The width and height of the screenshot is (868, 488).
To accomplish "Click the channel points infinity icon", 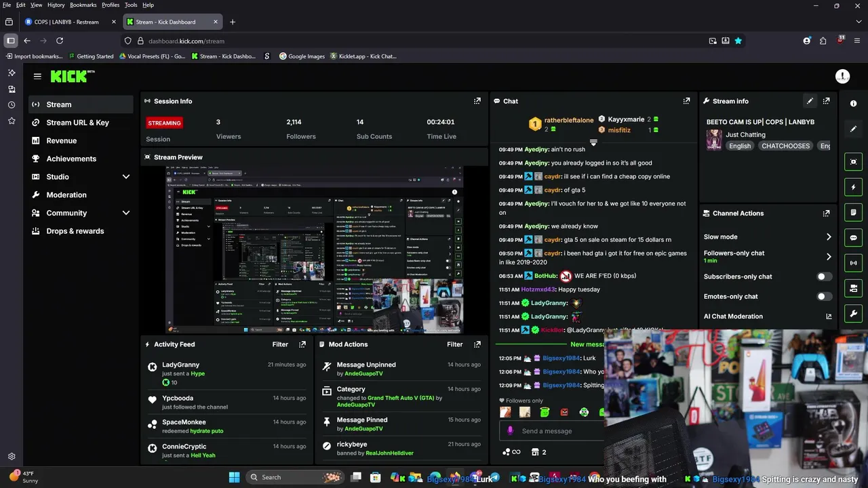I will [511, 452].
